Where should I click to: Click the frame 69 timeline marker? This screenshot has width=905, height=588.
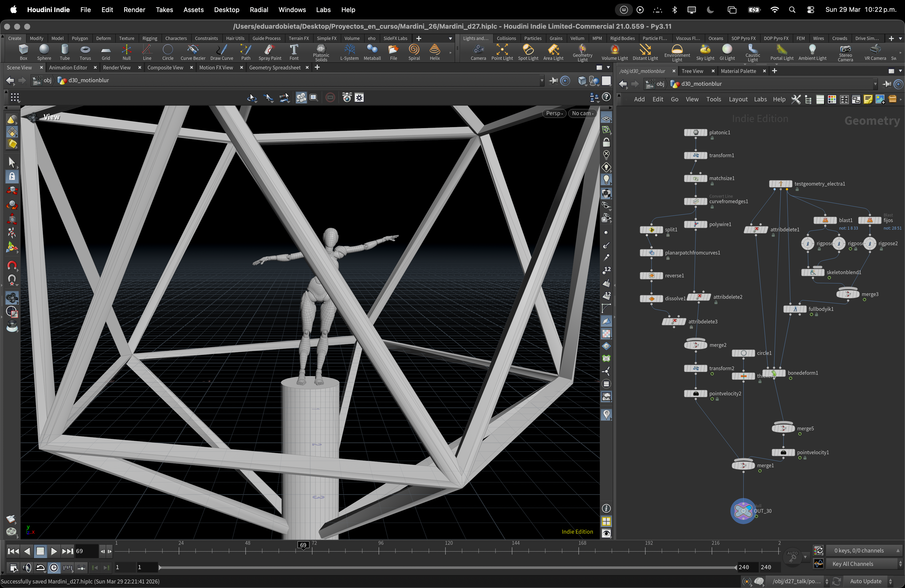tap(303, 545)
